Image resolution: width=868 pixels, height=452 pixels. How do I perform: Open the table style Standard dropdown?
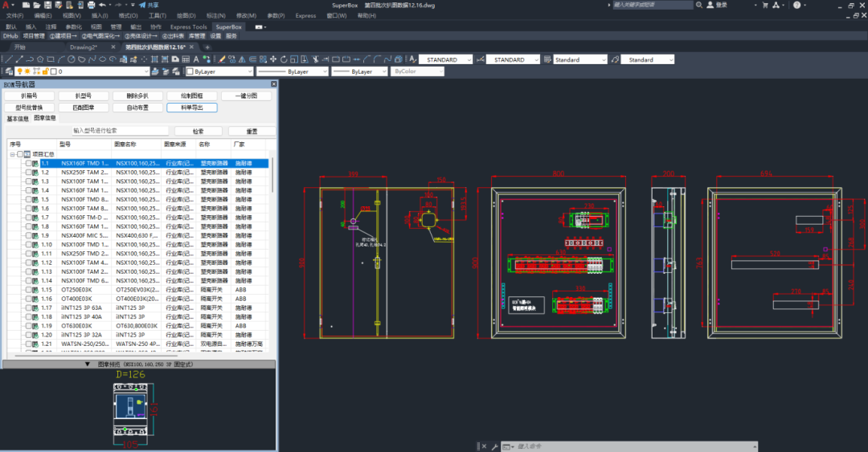click(580, 59)
